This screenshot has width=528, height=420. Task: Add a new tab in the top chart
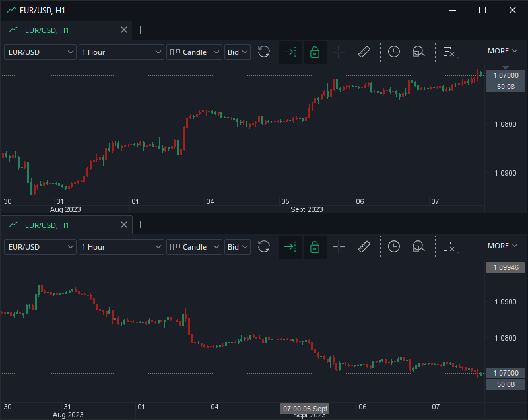point(141,30)
